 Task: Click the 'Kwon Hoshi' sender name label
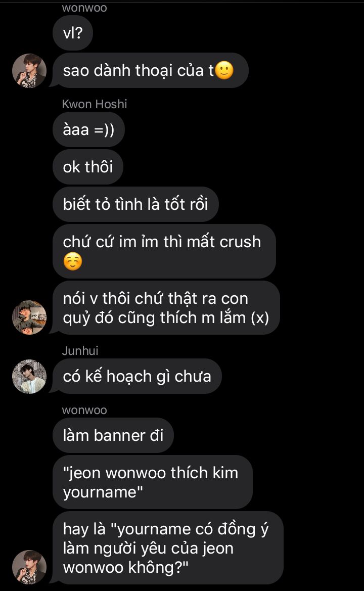pyautogui.click(x=95, y=104)
